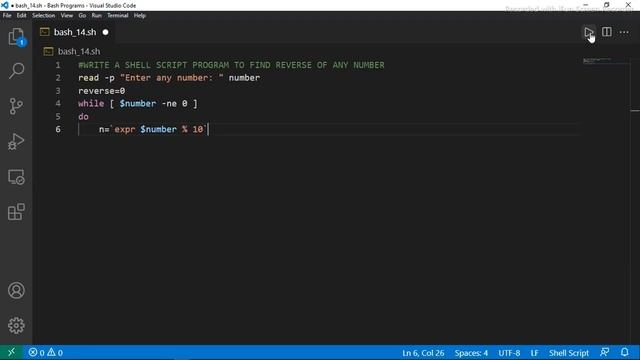Click line number 1 in gutter

[58, 65]
